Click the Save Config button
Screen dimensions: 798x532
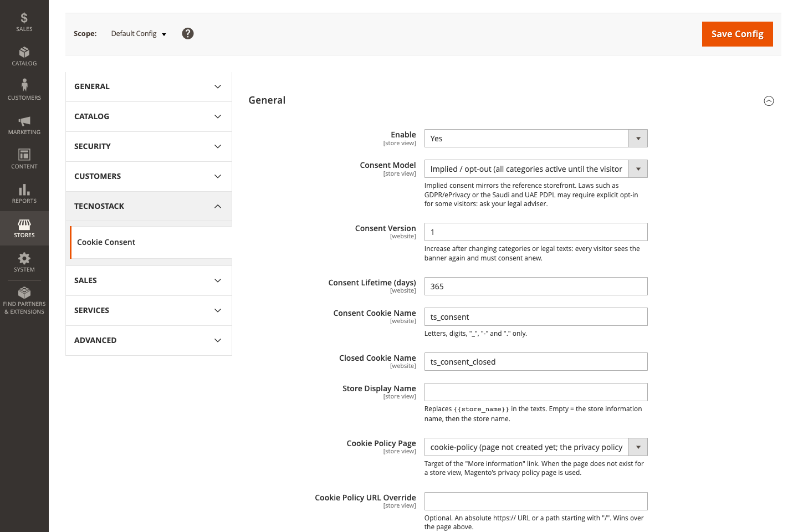[x=737, y=34]
